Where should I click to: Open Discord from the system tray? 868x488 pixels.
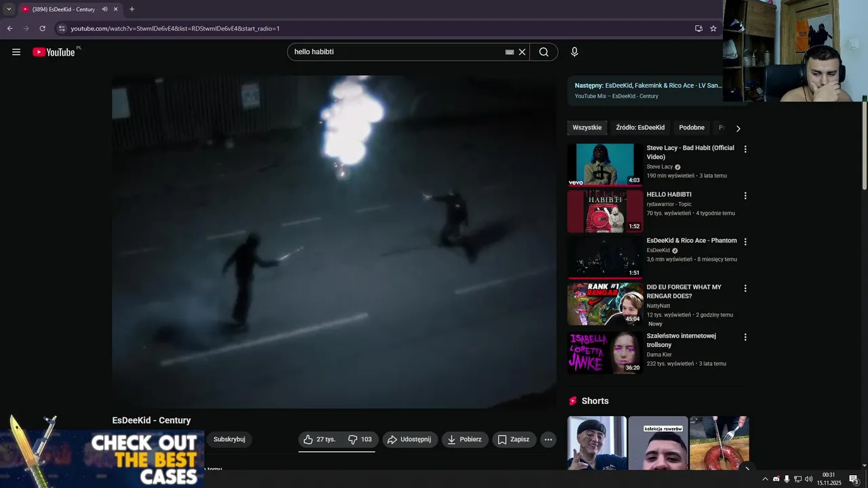click(x=776, y=479)
